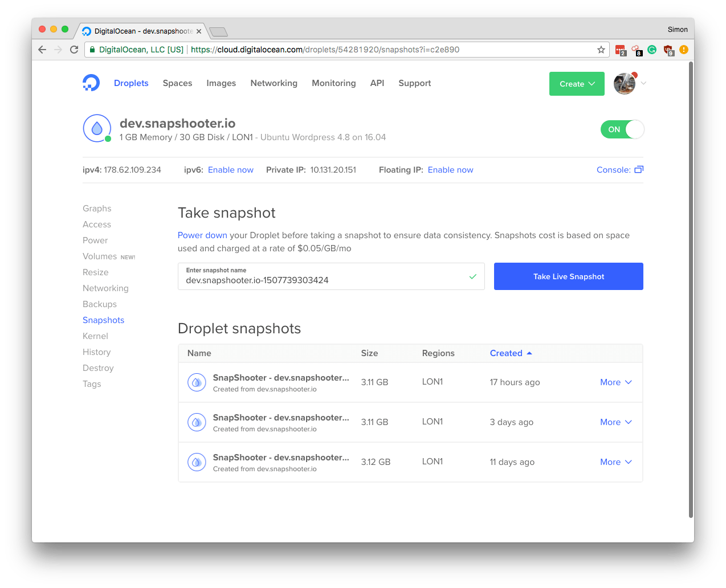Click Enable now link for Floating IP

click(451, 170)
